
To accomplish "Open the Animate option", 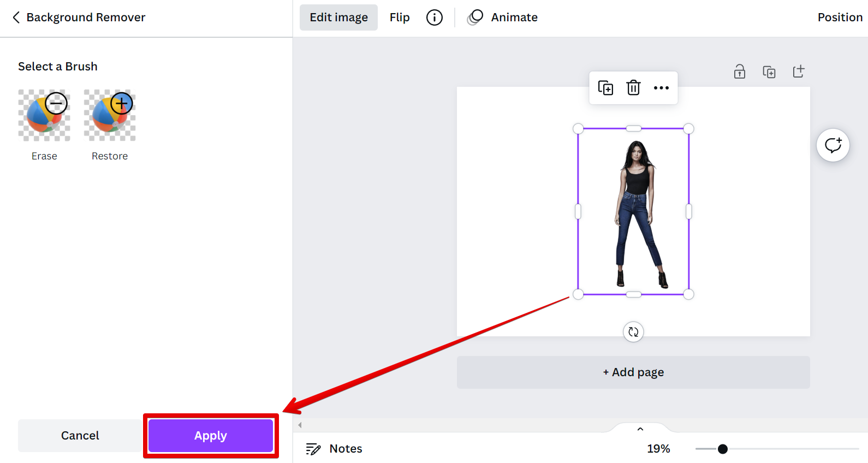I will coord(503,17).
